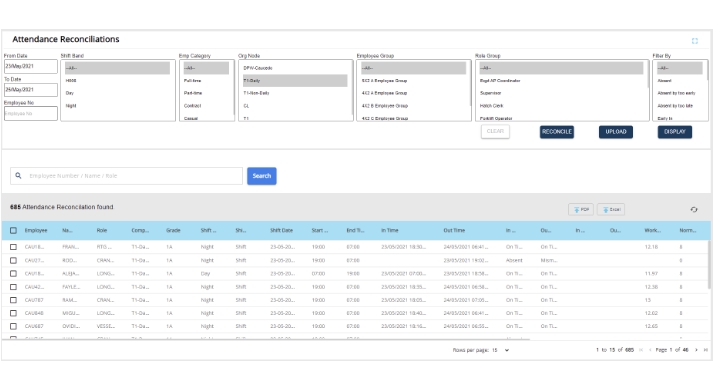The image size is (713, 390).
Task: Go to the previous results page
Action: (x=650, y=350)
